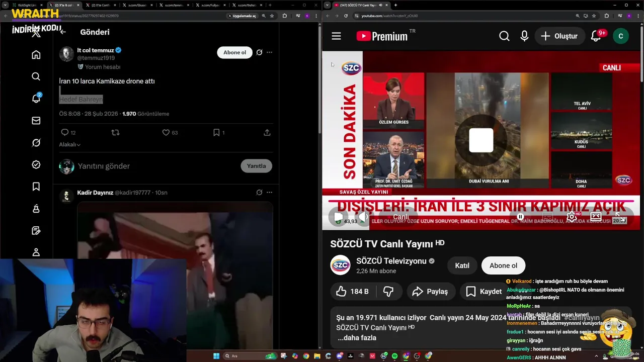Click Kaydet save button under video
The width and height of the screenshot is (644, 362).
[484, 291]
